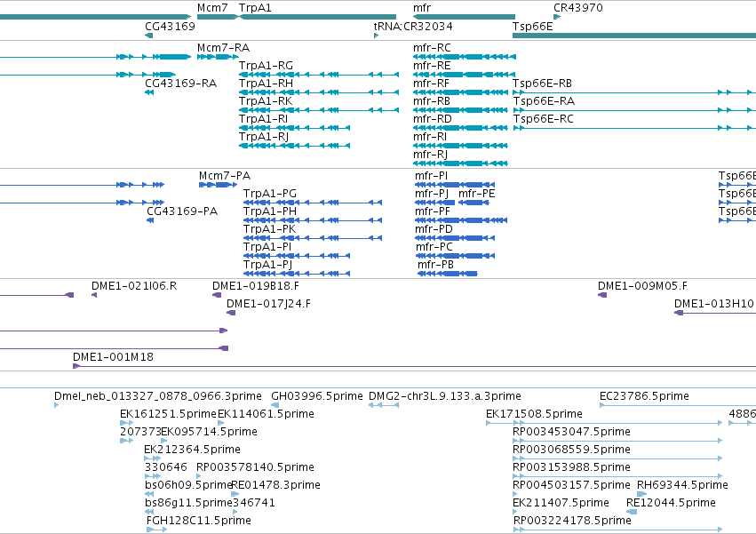Click the DME1-009M05.F clone label

(642, 286)
